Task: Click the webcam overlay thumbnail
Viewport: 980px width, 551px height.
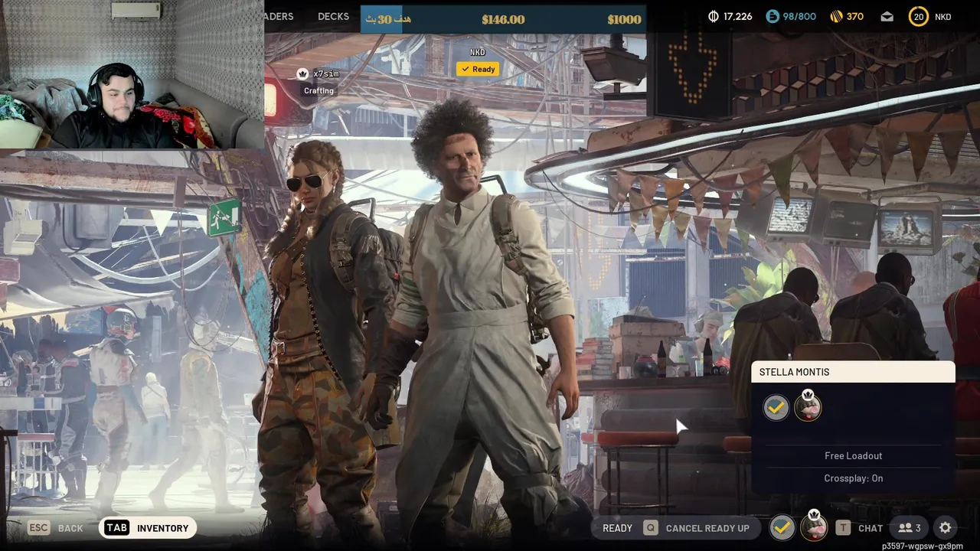Action: [132, 74]
